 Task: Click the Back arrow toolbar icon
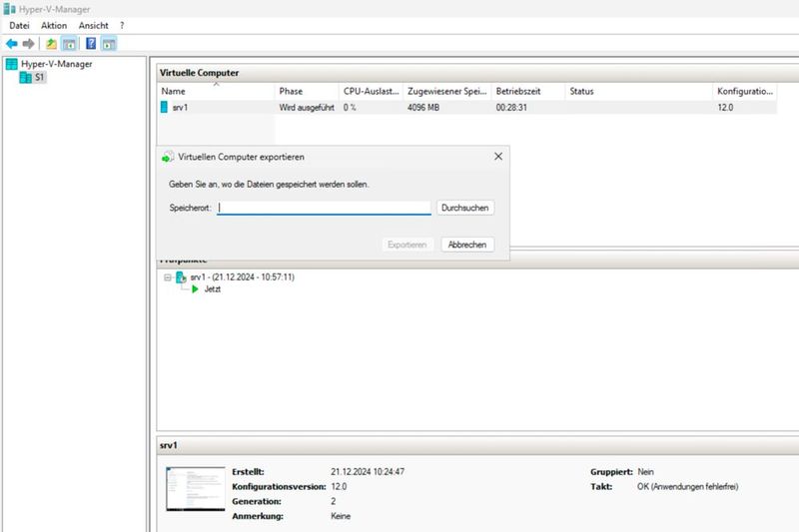click(x=12, y=44)
